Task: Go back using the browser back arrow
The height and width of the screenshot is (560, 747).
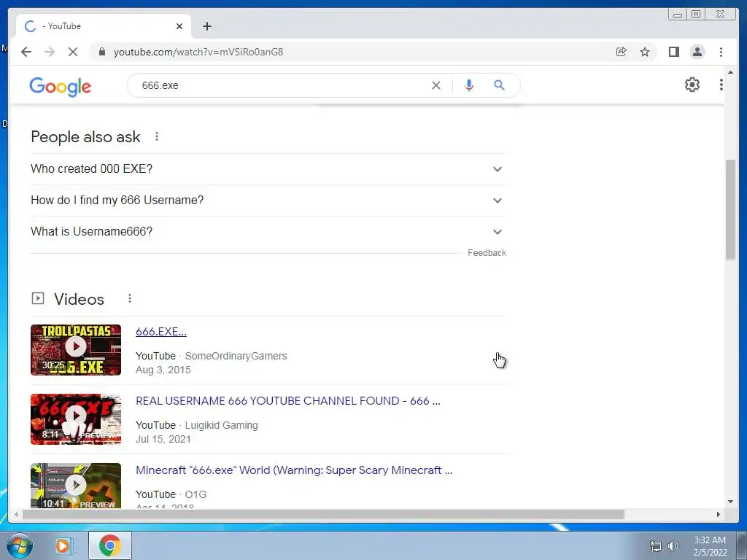Action: tap(26, 52)
